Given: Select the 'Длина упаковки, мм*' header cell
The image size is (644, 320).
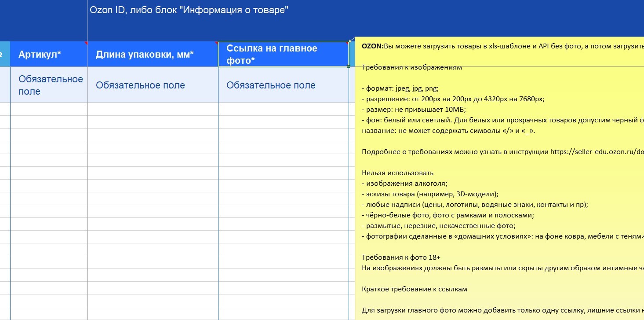Looking at the screenshot, I should click(153, 54).
